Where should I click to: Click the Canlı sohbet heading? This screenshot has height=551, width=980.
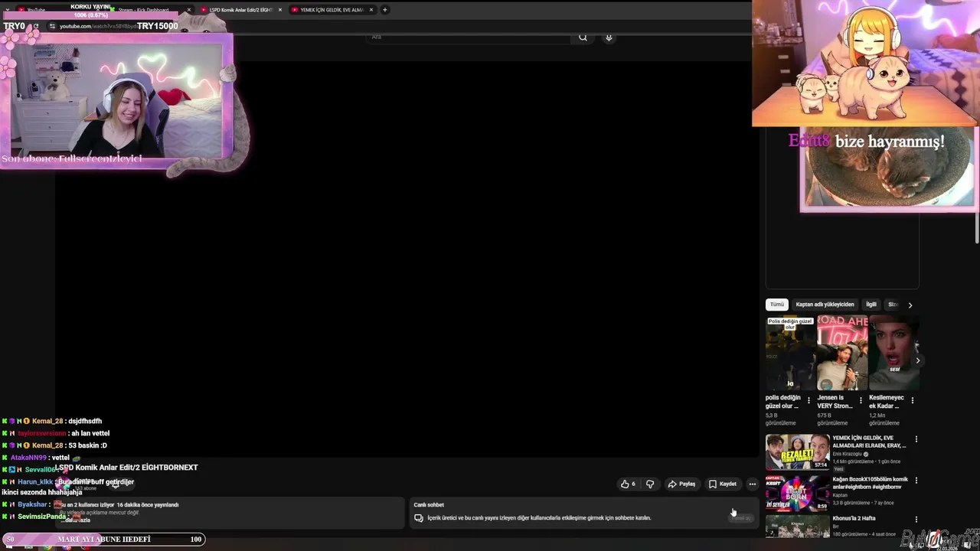pyautogui.click(x=429, y=505)
